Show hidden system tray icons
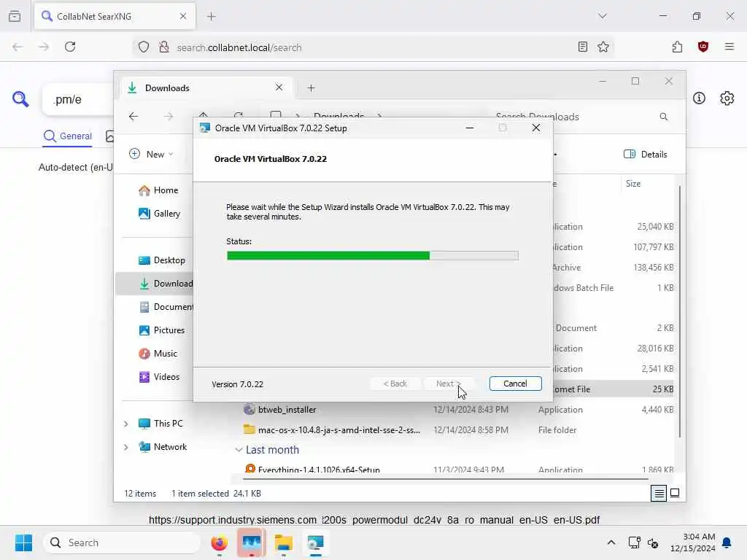The width and height of the screenshot is (747, 560). [611, 542]
